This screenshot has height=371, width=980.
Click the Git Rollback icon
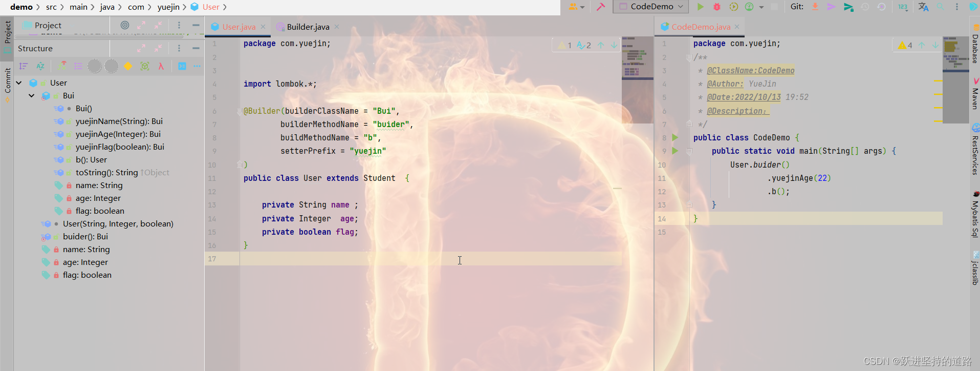[x=881, y=7]
